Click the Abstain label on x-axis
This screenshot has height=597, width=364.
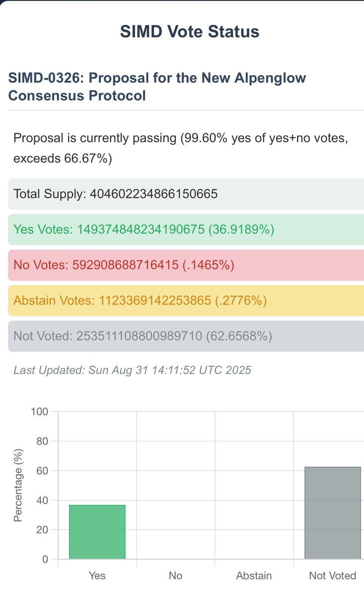[x=254, y=576]
